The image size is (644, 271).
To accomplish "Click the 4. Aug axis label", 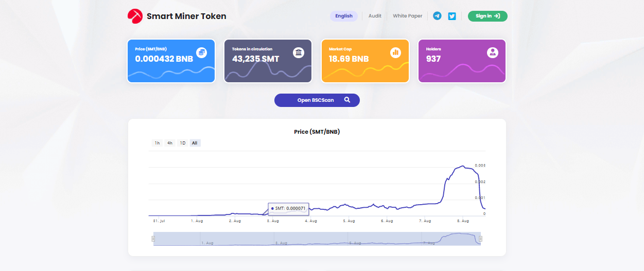I will [310, 221].
